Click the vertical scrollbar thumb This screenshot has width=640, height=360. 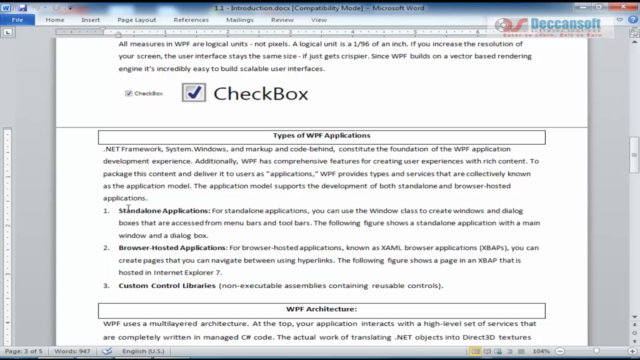point(634,155)
